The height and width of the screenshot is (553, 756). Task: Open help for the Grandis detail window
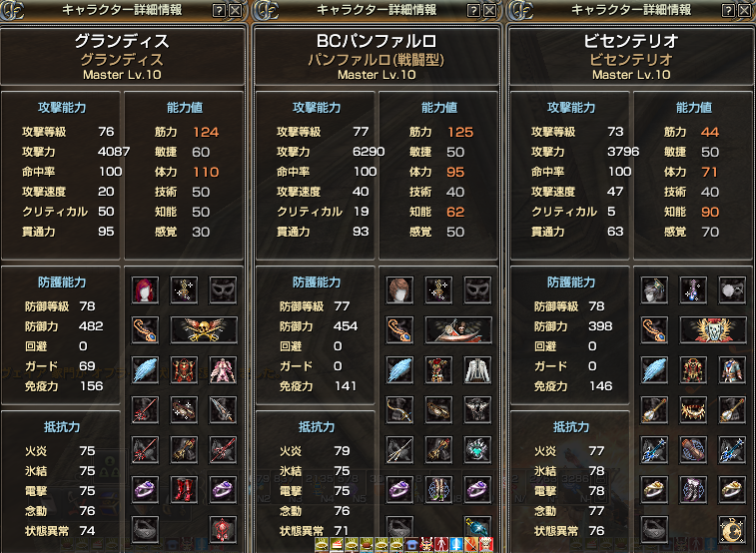click(219, 10)
